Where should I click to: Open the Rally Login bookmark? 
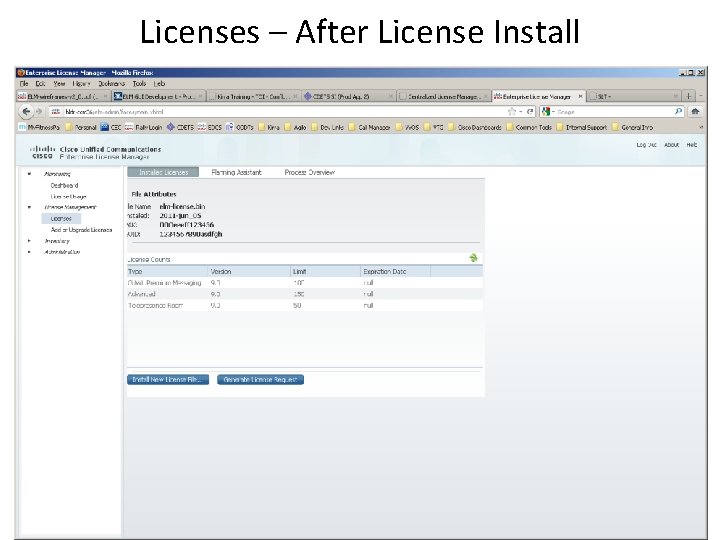point(143,127)
